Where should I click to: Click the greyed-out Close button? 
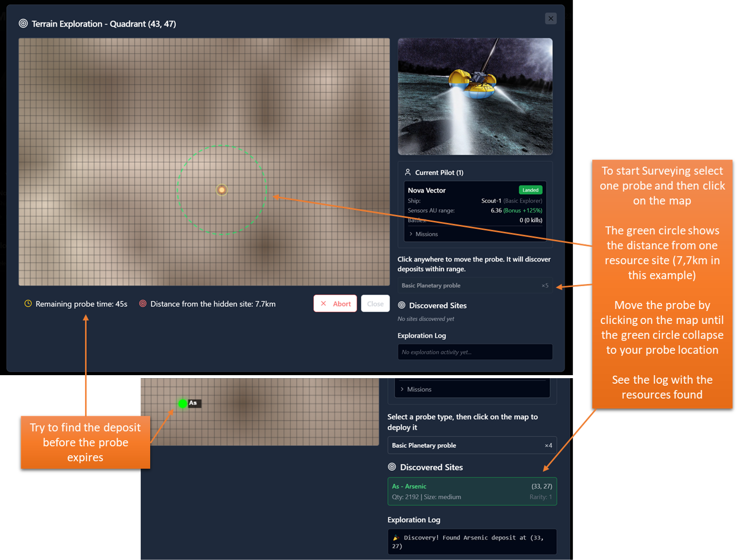click(375, 304)
